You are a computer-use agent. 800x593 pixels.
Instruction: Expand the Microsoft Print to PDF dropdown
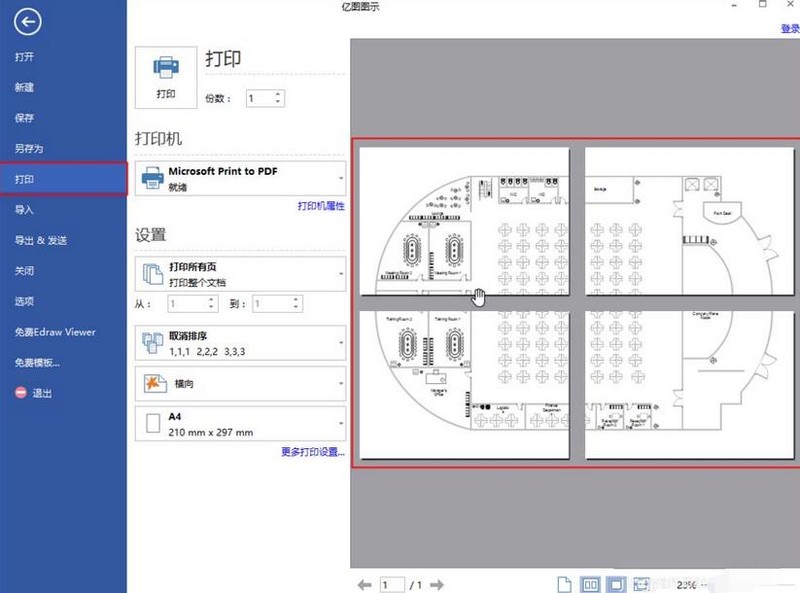pyautogui.click(x=240, y=178)
